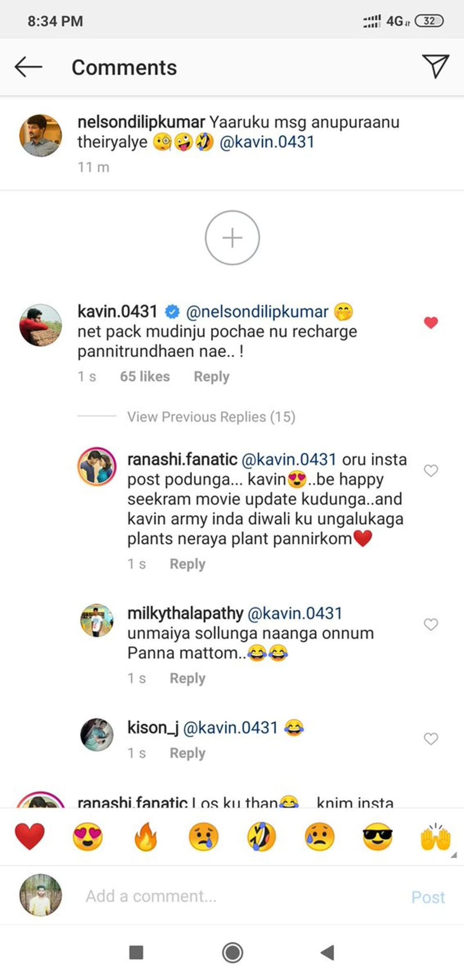The width and height of the screenshot is (464, 980).
Task: Insert the raised hands quick emoji
Action: tap(435, 836)
